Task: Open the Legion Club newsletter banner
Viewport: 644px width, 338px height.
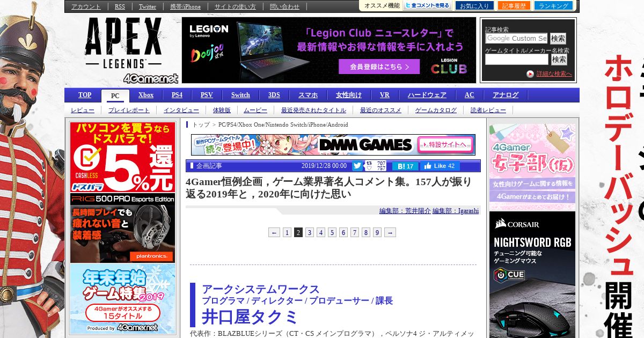Action: 328,50
